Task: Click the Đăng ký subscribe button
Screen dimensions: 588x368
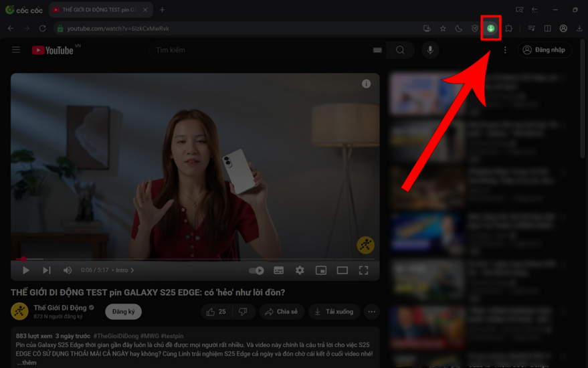Action: [x=123, y=312]
